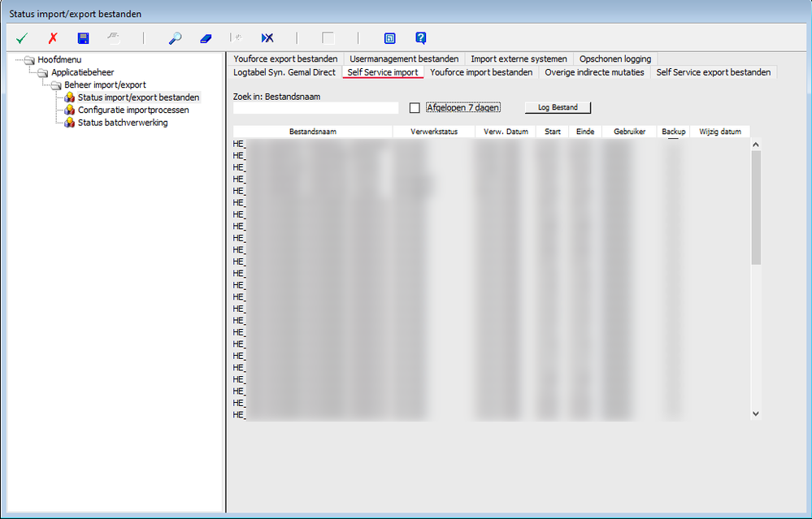Click the scrollbar down arrow
This screenshot has width=812, height=519.
(755, 413)
